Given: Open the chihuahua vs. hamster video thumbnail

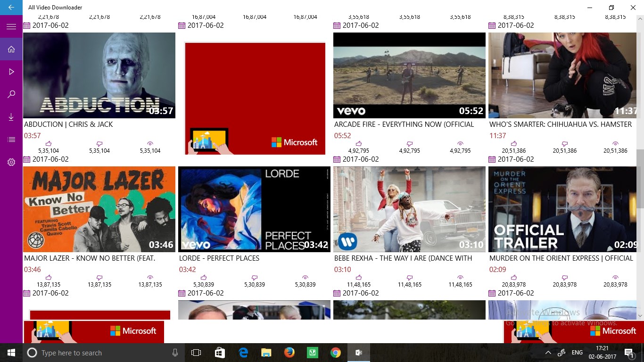Looking at the screenshot, I should click(563, 75).
